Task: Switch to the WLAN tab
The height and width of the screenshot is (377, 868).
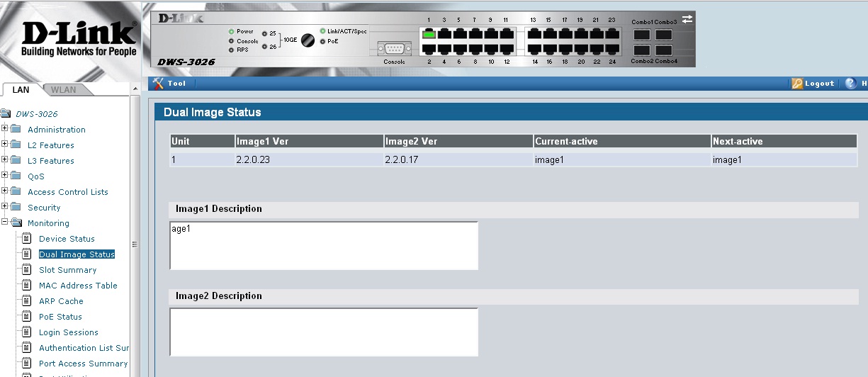Action: pyautogui.click(x=63, y=90)
